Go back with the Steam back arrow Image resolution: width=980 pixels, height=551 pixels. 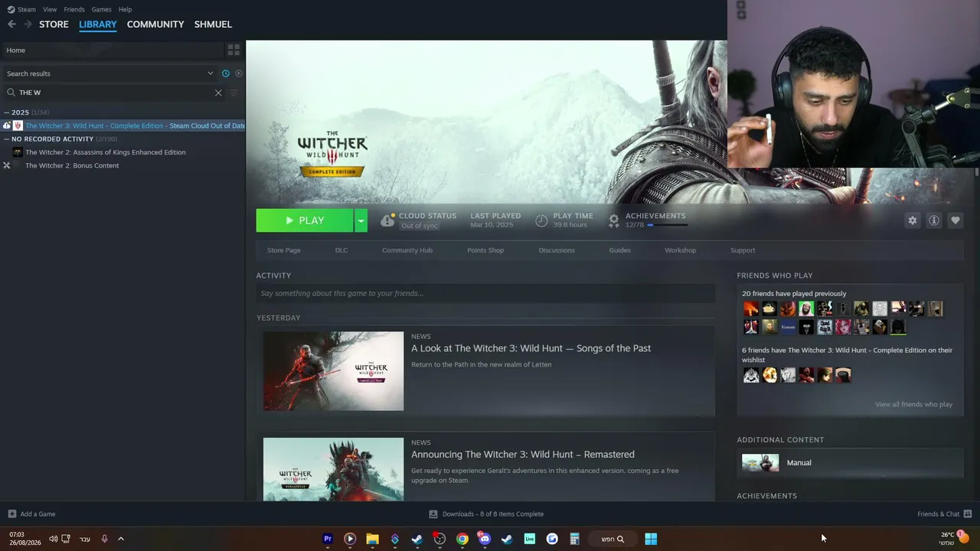click(x=11, y=24)
